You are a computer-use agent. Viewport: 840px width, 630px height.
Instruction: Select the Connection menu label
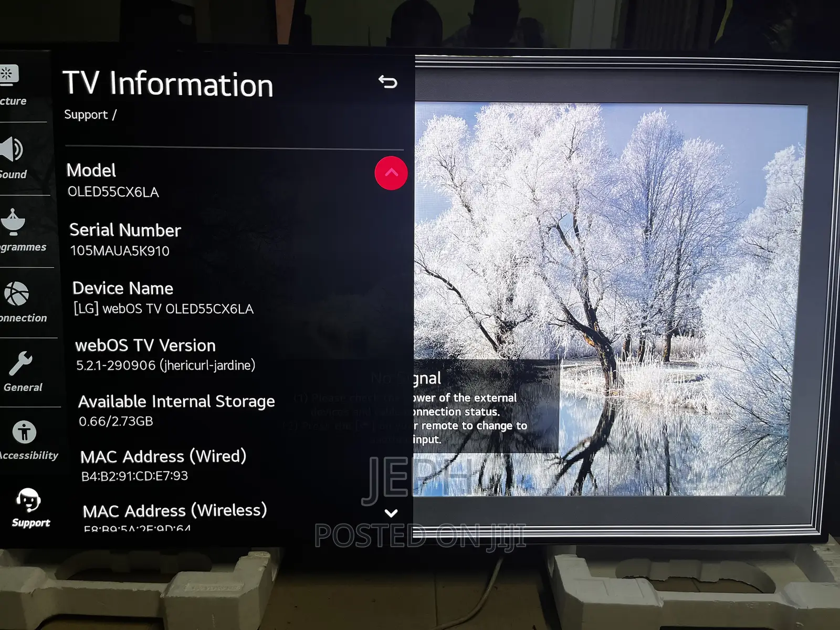click(x=23, y=318)
